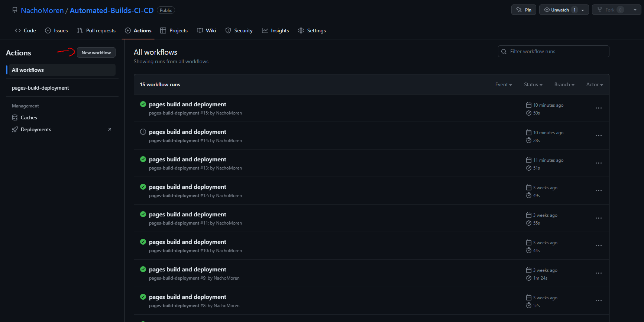Screen dimensions: 644x322
Task: Open the Automated-Builds-CI-CD repository link
Action: point(112,10)
